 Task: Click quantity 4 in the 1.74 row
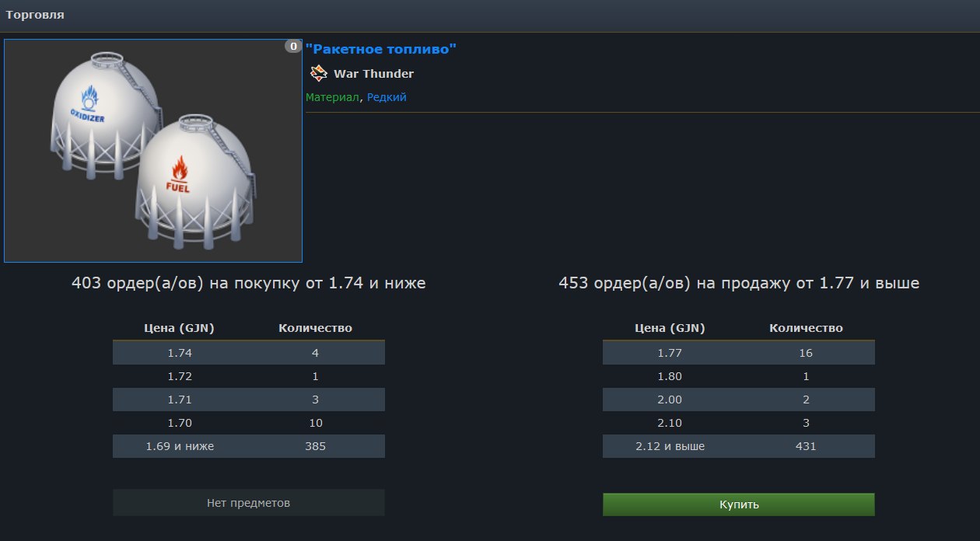[316, 353]
